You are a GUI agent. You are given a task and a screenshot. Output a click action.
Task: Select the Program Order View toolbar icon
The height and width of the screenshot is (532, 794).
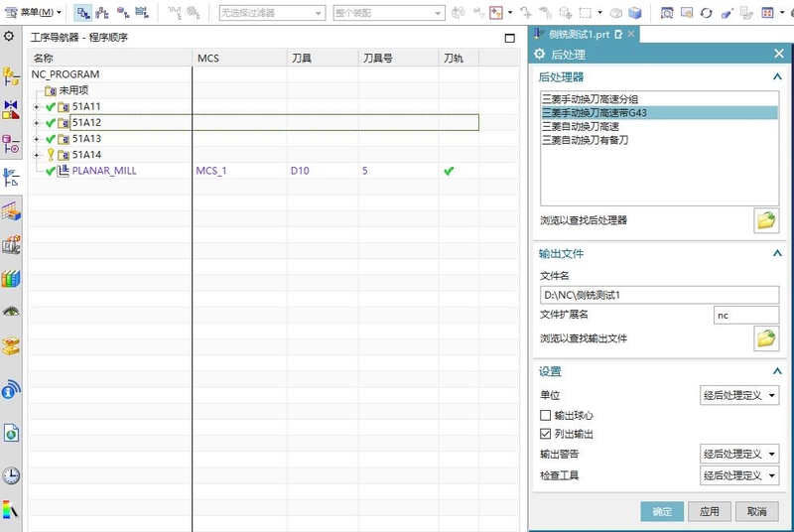83,13
